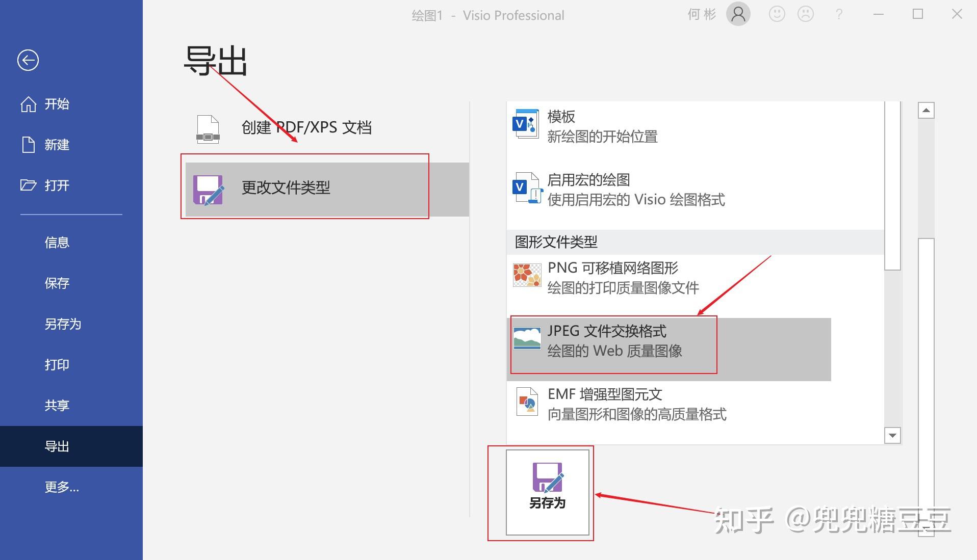Click the Visio template icon beside 模板
The height and width of the screenshot is (560, 977).
click(x=526, y=123)
